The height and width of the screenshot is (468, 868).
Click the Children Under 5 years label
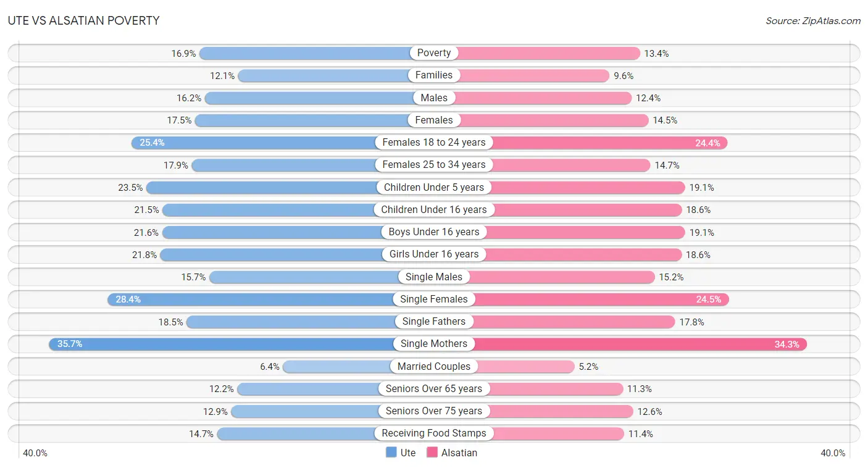pos(434,187)
